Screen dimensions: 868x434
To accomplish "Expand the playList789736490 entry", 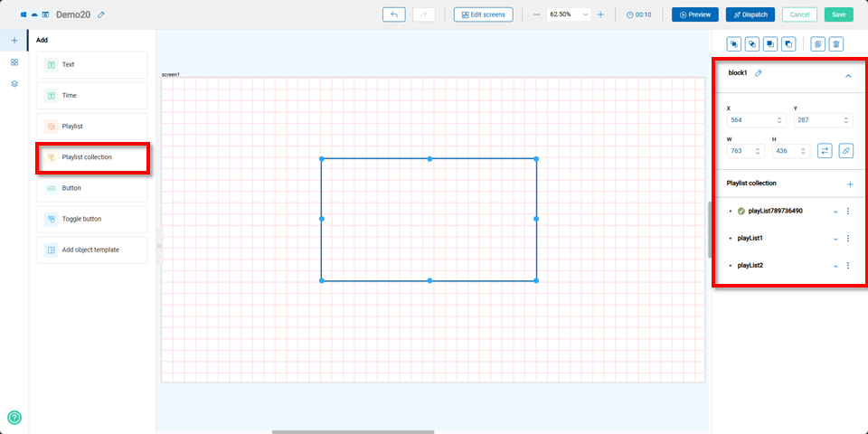I will 835,212.
